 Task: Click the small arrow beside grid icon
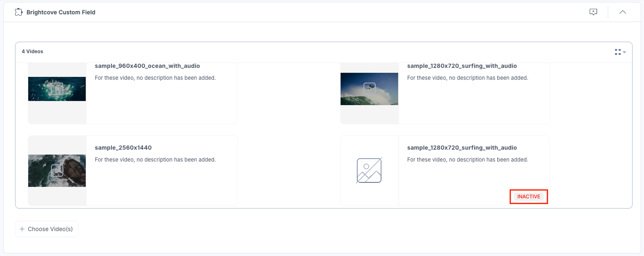[624, 52]
